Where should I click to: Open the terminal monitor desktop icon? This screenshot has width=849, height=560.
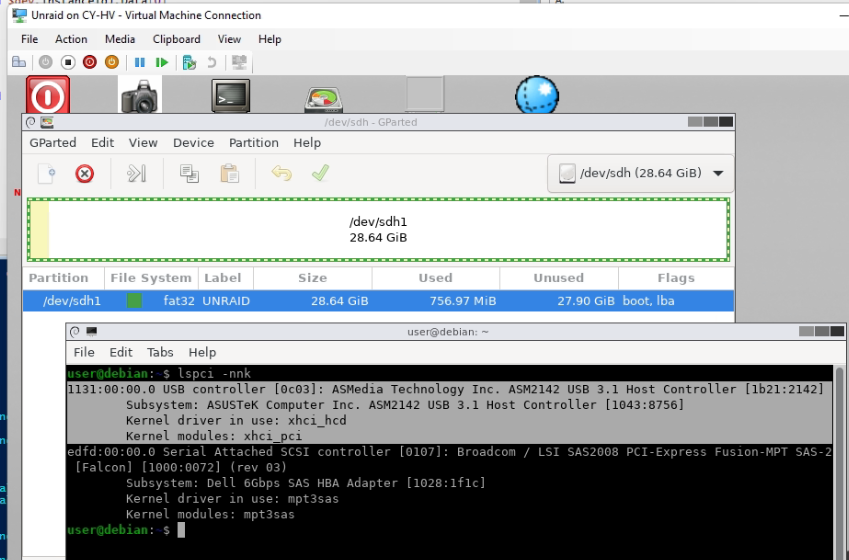[231, 96]
